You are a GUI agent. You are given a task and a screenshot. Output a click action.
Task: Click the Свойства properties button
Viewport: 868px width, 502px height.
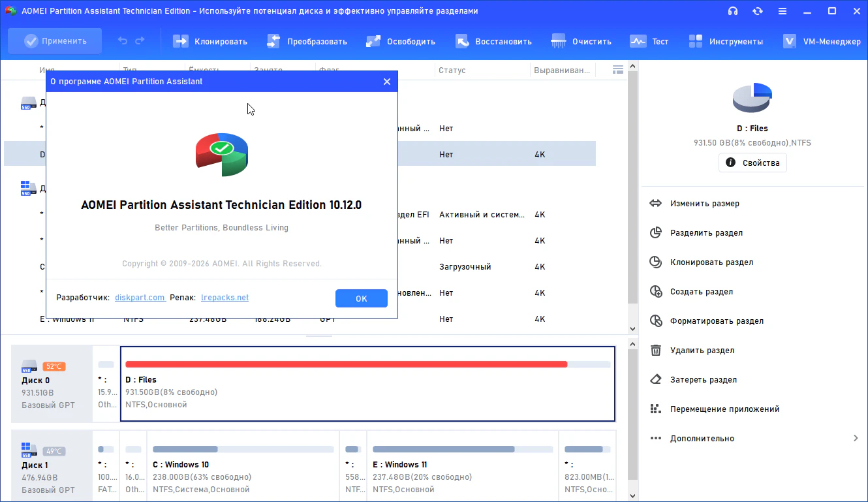pos(752,163)
